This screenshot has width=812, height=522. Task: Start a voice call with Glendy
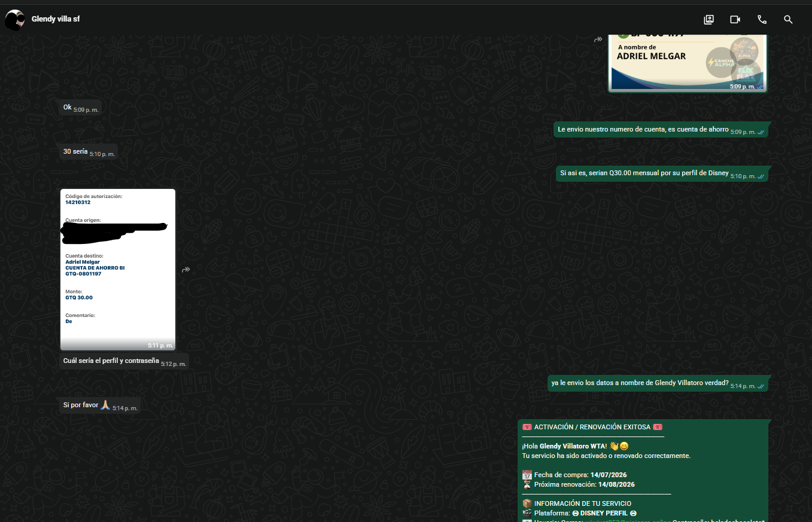click(762, 20)
